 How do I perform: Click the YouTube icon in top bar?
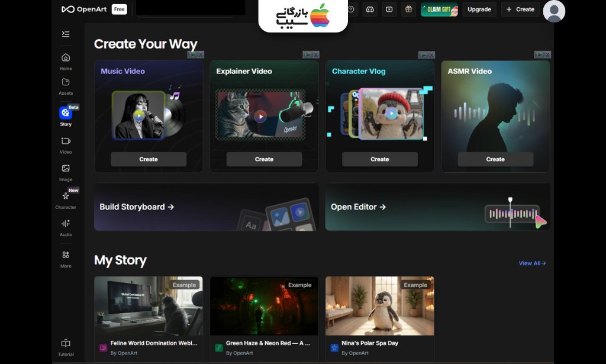[389, 9]
